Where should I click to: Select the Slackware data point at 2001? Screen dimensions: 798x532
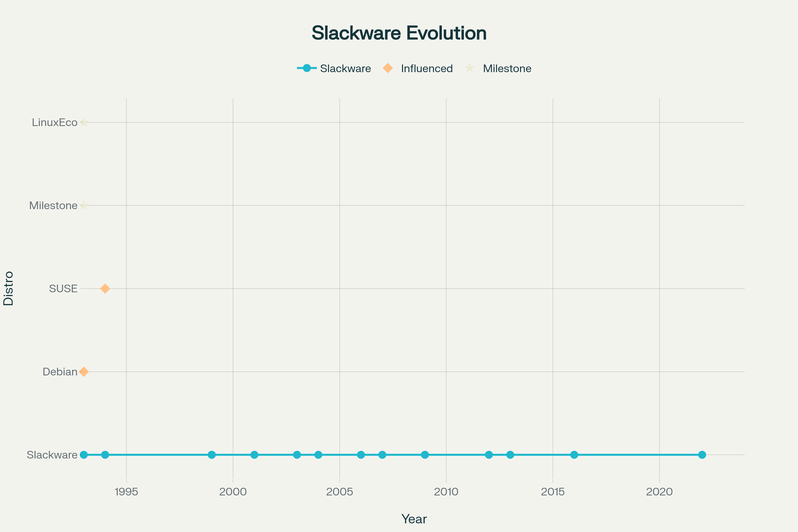click(254, 455)
